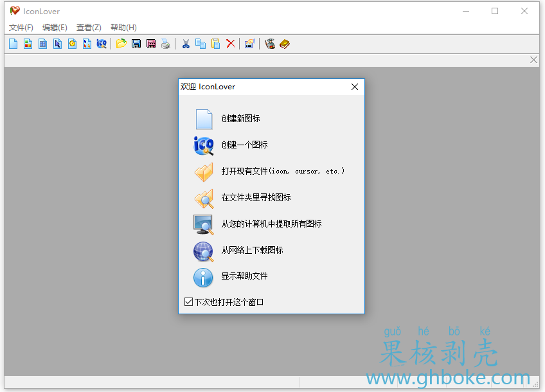The height and width of the screenshot is (392, 545).
Task: Open help with the brown book icon
Action: pos(285,44)
